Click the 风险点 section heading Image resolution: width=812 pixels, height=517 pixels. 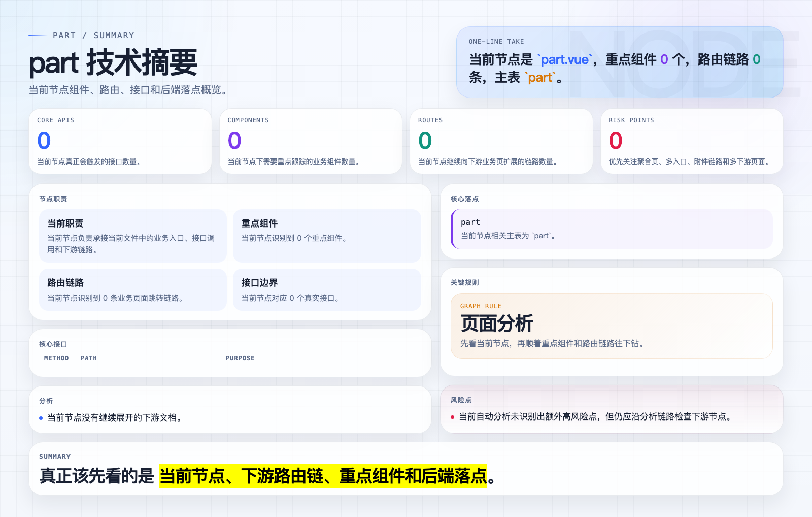(x=461, y=400)
